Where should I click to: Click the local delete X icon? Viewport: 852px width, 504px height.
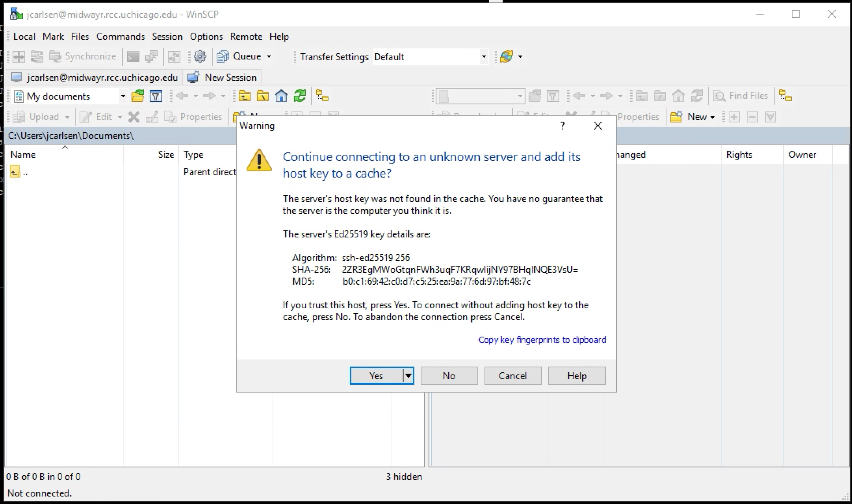(x=134, y=117)
